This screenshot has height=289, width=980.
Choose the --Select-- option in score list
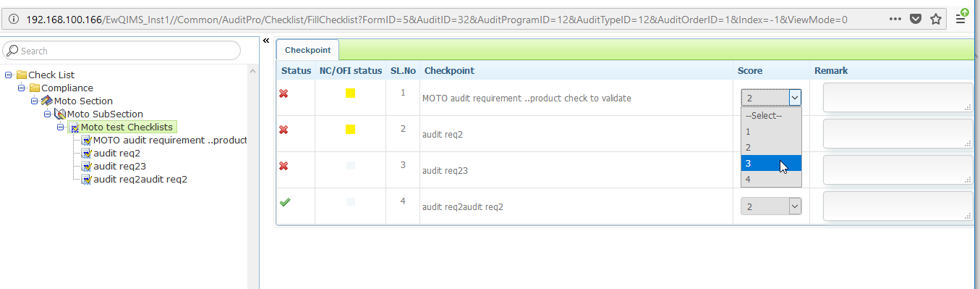(771, 116)
